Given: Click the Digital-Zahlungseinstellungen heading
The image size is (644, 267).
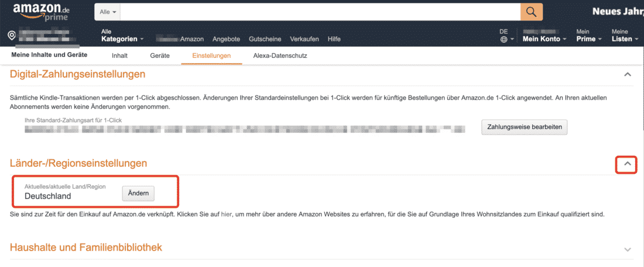Looking at the screenshot, I should pos(78,74).
